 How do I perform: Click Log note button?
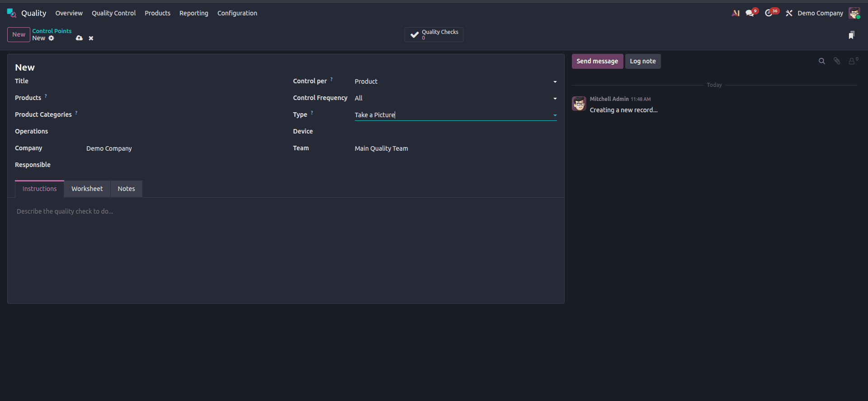[643, 61]
